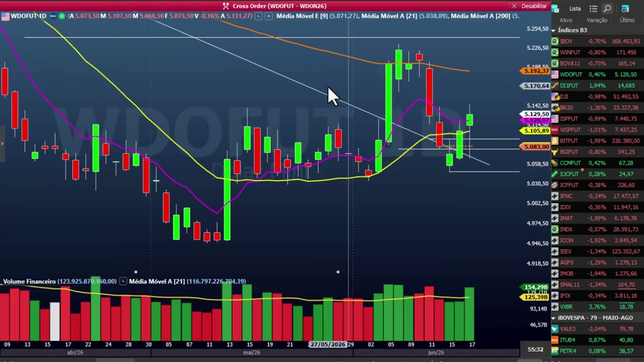The image size is (644, 362).
Task: Click the yellow 5.105,89 price label
Action: [535, 131]
